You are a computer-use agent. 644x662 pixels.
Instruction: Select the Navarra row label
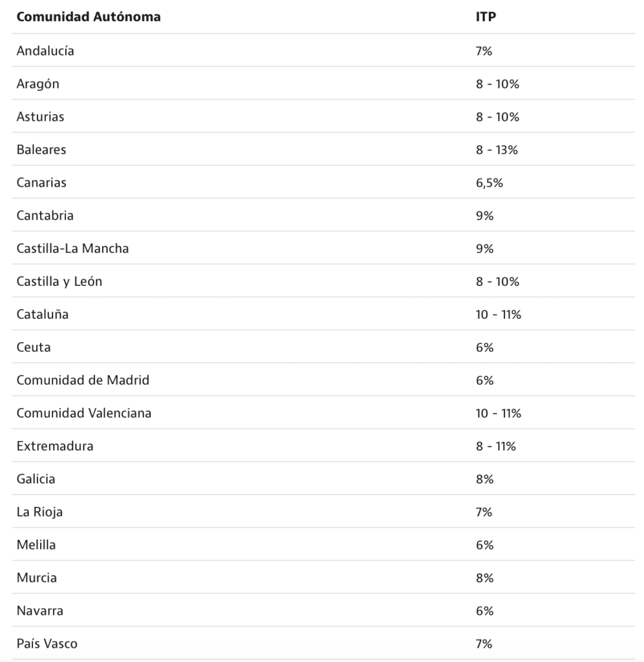[x=40, y=611]
